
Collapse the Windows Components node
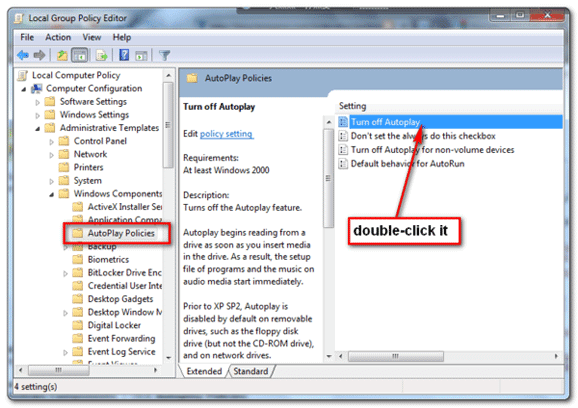(x=52, y=194)
